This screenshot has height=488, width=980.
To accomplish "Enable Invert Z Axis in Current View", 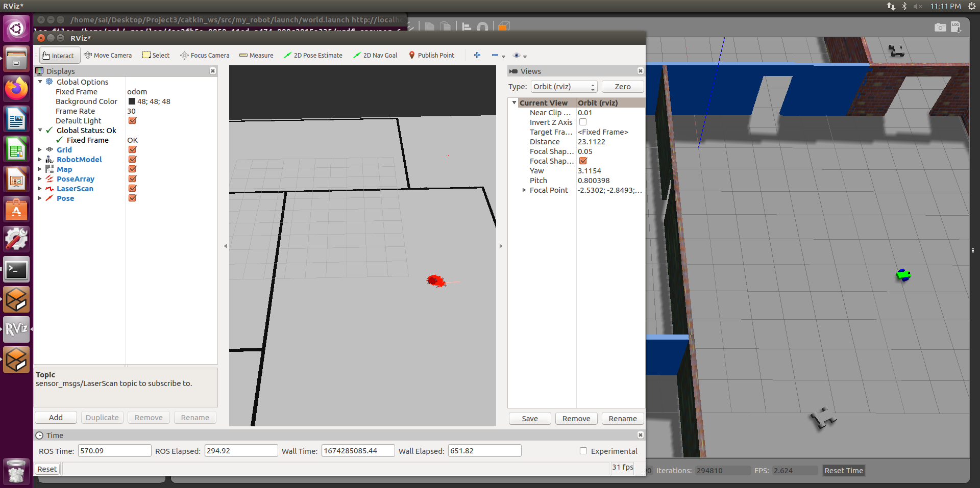I will [583, 122].
